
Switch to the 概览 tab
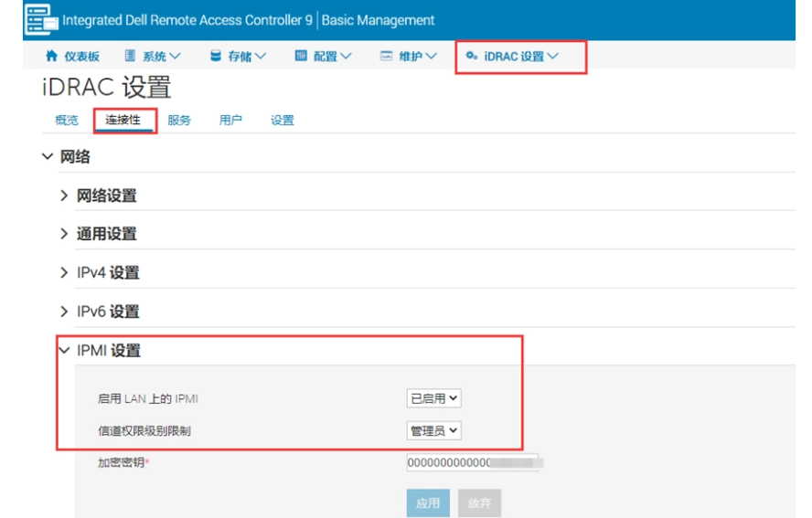tap(67, 120)
